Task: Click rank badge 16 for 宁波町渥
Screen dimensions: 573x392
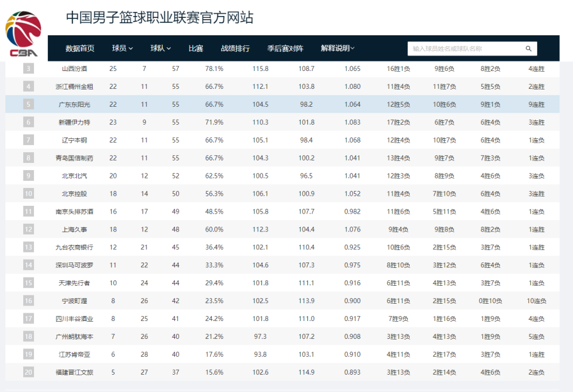Action: click(x=29, y=301)
